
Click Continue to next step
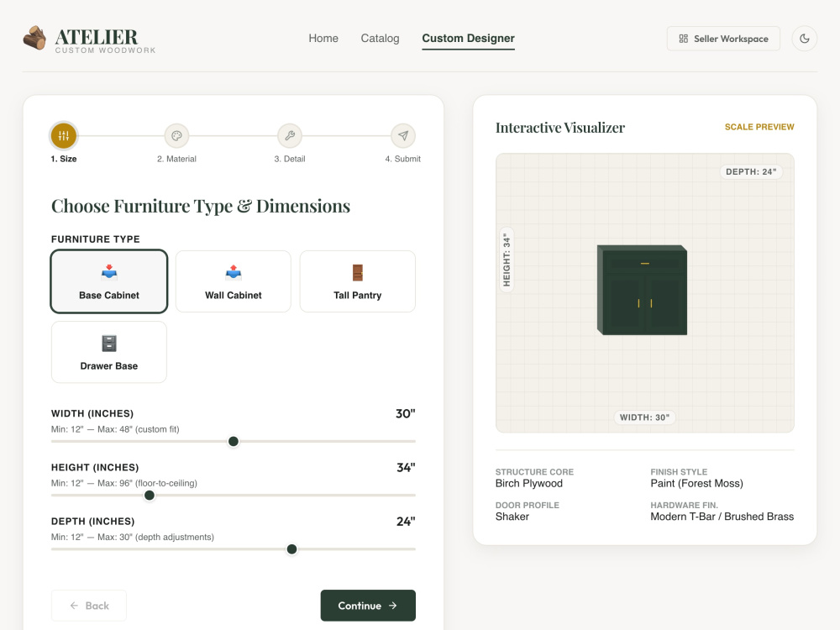point(368,606)
